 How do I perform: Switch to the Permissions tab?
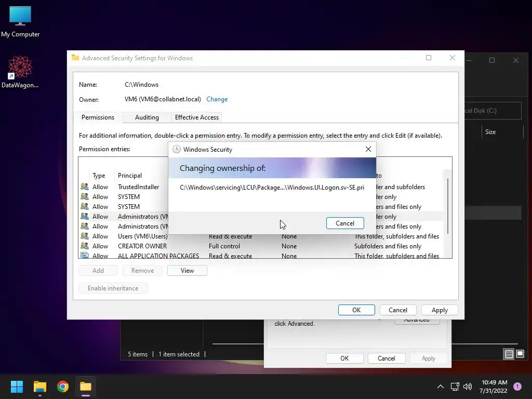[98, 117]
